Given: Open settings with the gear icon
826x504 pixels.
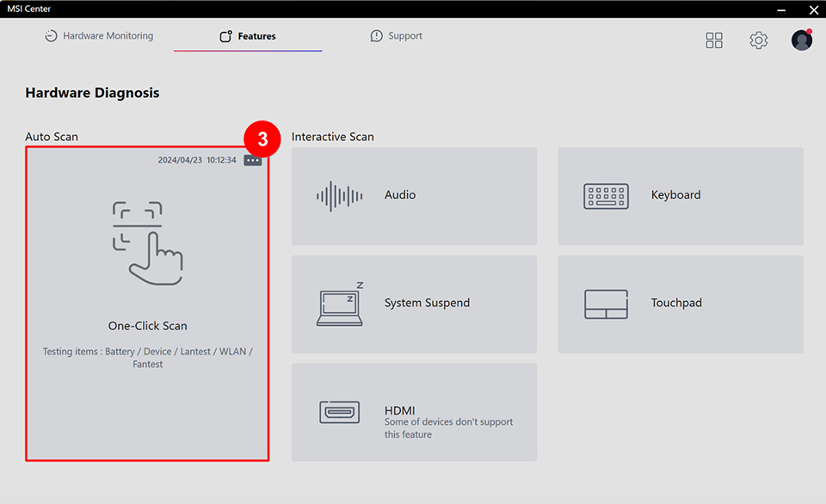Looking at the screenshot, I should (759, 40).
